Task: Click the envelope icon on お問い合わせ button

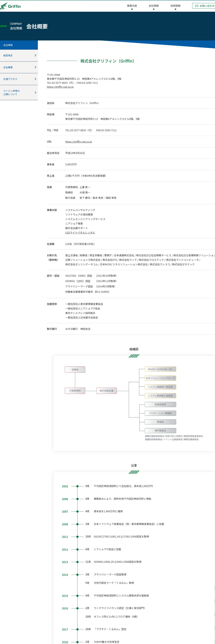Action: [x=196, y=6]
